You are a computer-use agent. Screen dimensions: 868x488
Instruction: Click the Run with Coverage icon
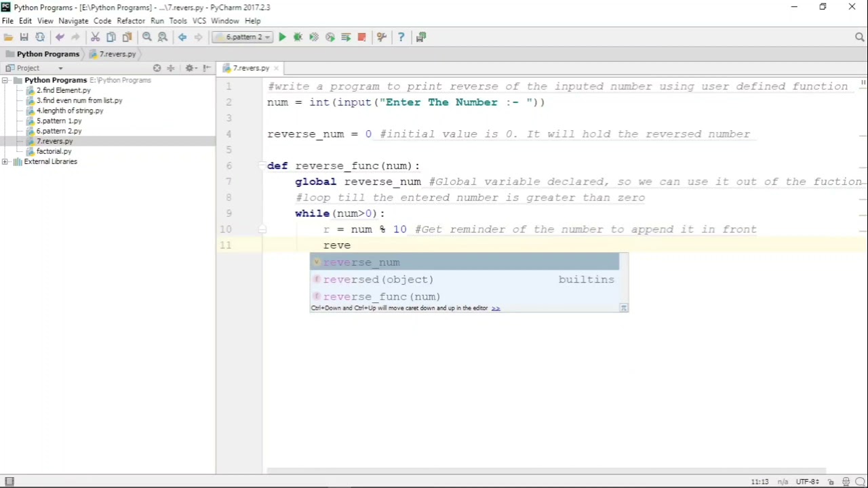click(314, 37)
